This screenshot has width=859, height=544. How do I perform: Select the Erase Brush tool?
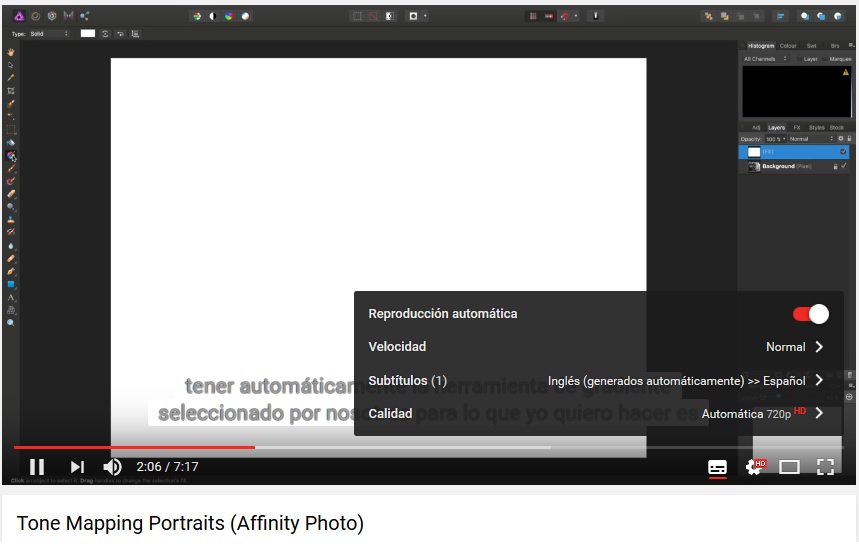(x=10, y=194)
